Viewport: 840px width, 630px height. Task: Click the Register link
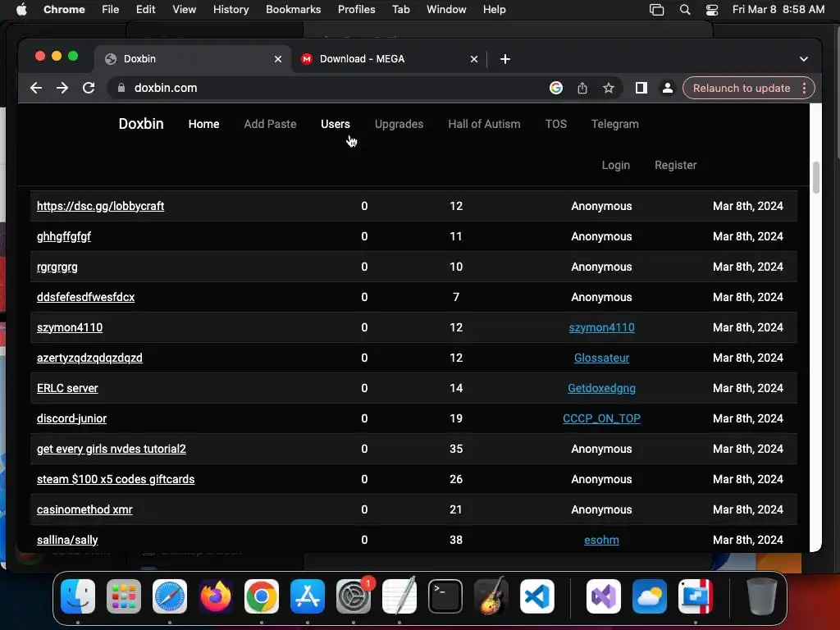pyautogui.click(x=676, y=165)
